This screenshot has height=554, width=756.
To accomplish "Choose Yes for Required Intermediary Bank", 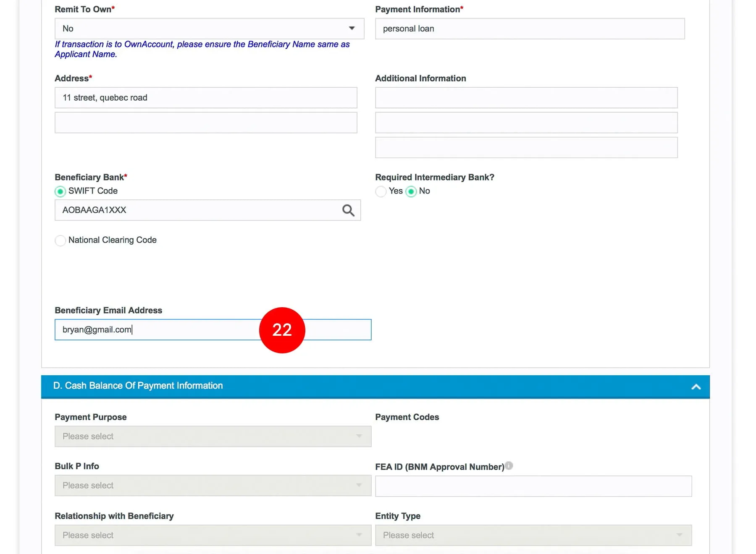I will 381,191.
